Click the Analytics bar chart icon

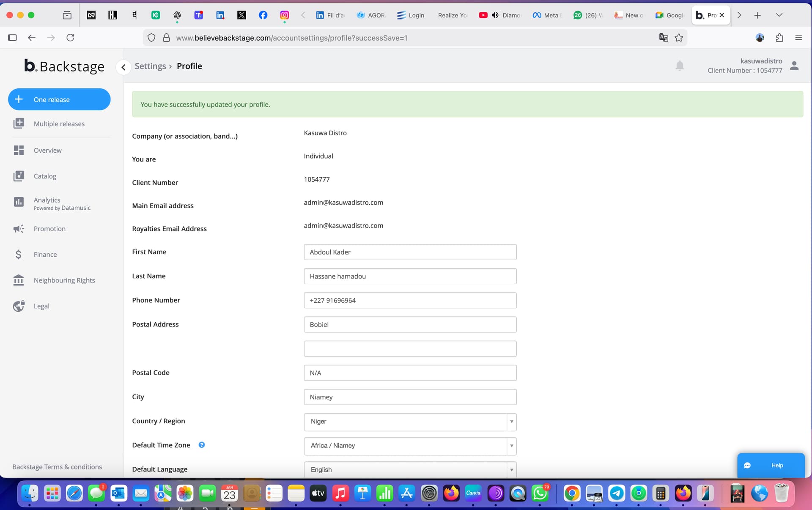[x=19, y=202]
